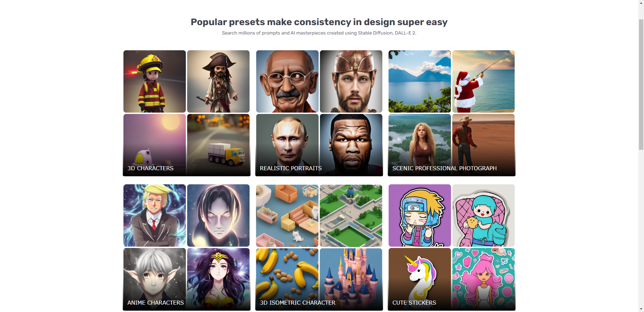Open the CUTE STICKERS preset label
The image size is (644, 312).
(414, 303)
